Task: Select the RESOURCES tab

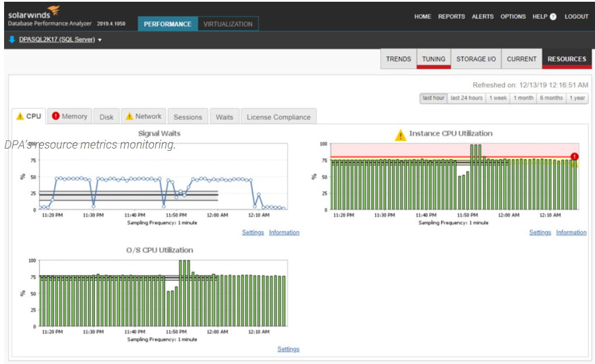Action: (567, 59)
